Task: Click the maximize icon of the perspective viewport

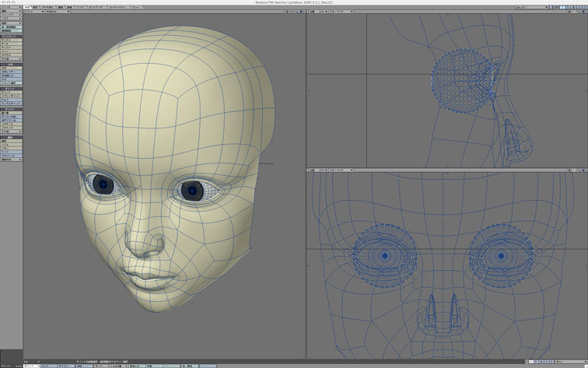Action: pos(300,12)
